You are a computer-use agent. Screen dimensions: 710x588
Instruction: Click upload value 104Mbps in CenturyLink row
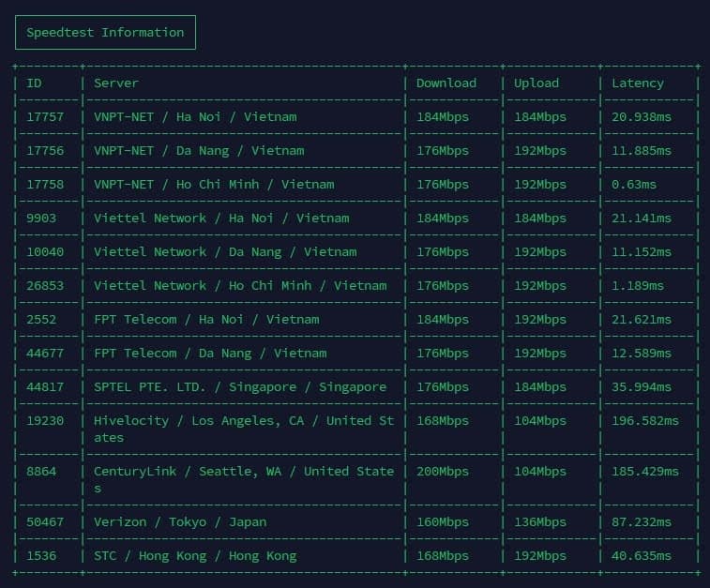(539, 472)
